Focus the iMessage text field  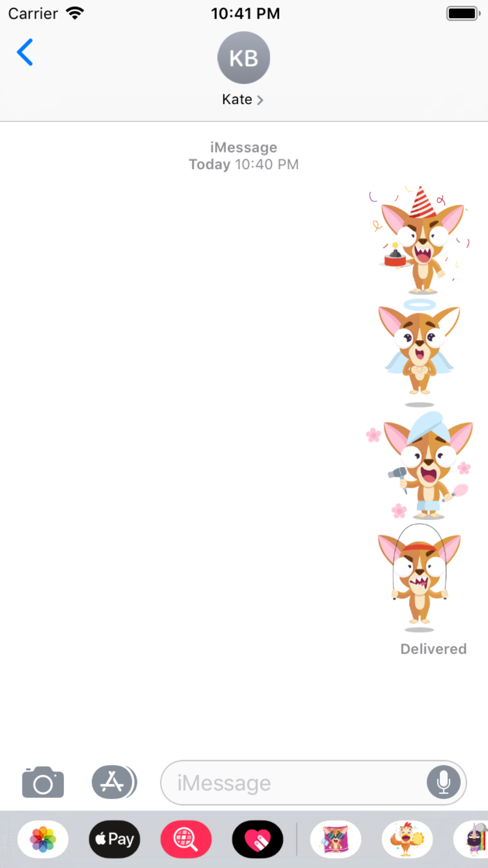313,782
